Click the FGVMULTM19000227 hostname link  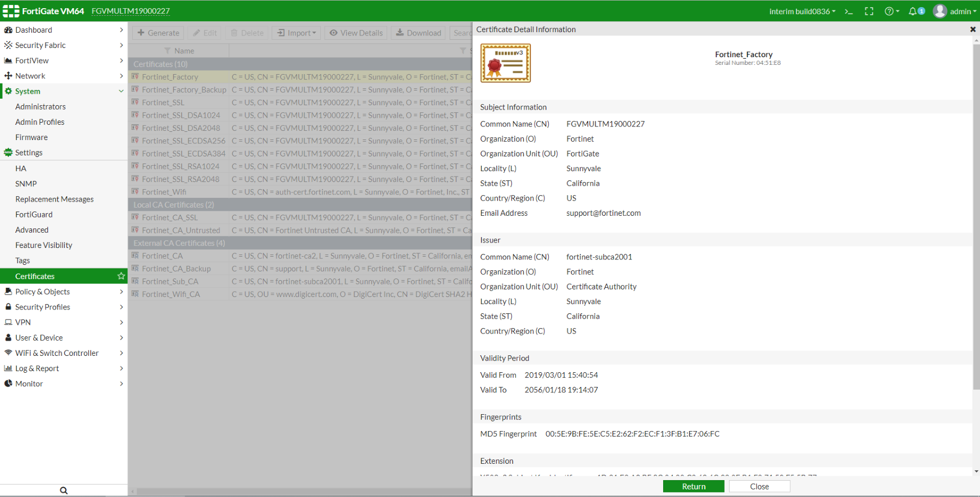[x=131, y=10]
